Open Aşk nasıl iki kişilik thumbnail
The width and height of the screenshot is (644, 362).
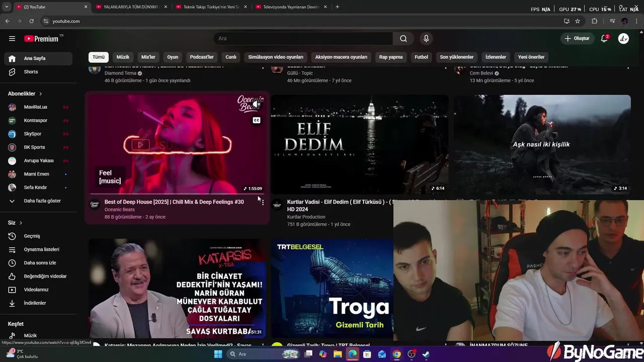(542, 144)
